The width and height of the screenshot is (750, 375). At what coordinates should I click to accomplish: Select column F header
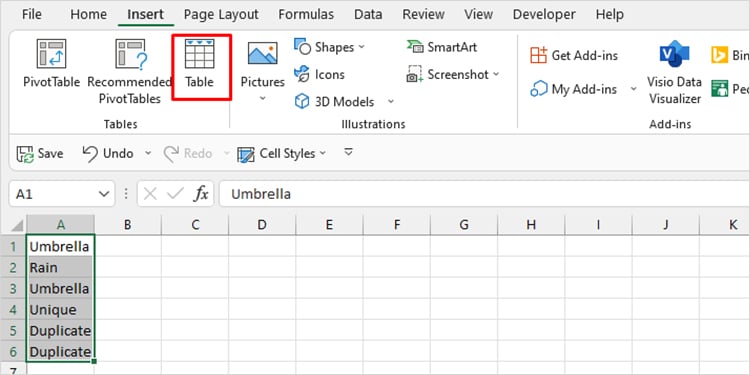click(397, 225)
